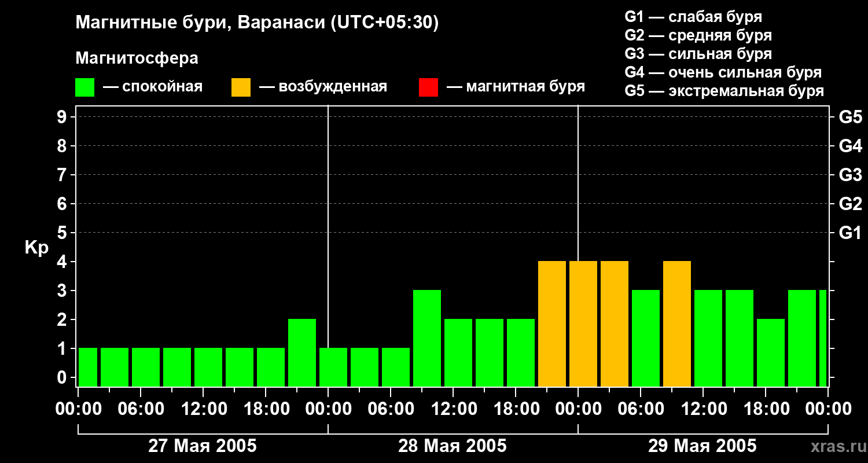Select the green Kp 3 bar on 28 Мая
The width and height of the screenshot is (868, 463).
(x=427, y=338)
